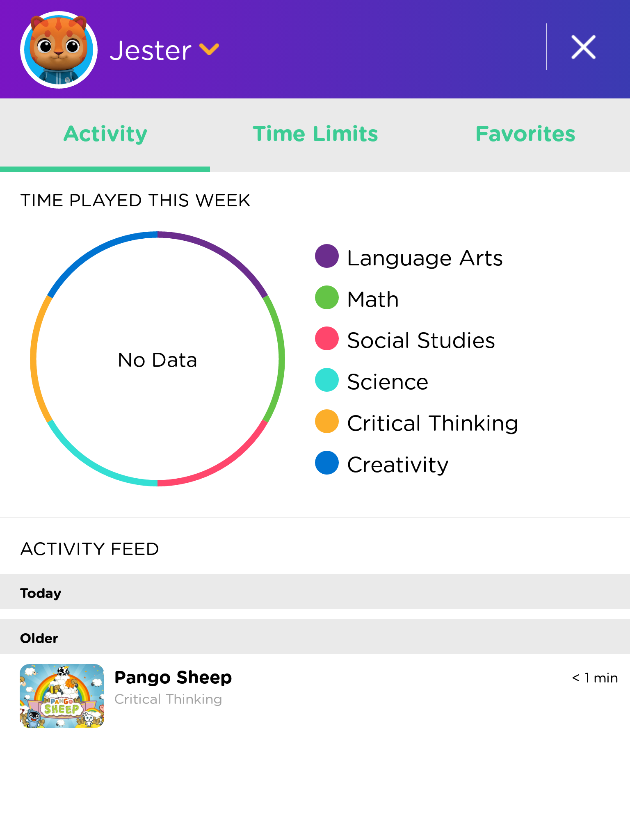Go to the Favorites tab
This screenshot has width=630, height=840.
pos(525,134)
